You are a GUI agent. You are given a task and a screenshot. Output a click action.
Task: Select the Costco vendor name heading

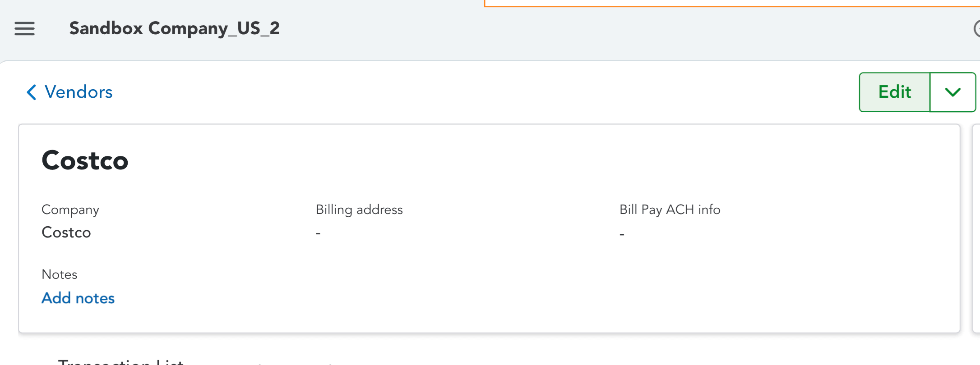click(x=85, y=160)
